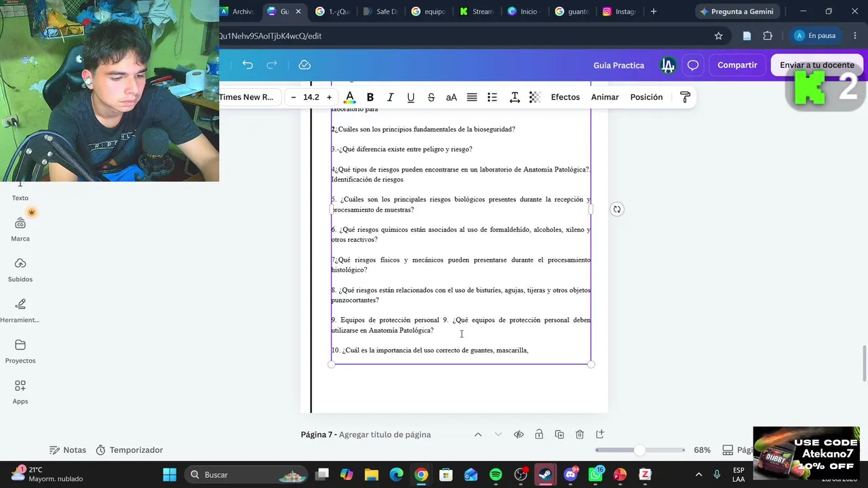Viewport: 868px width, 488px height.
Task: Open the 68% zoom level menu
Action: [702, 450]
